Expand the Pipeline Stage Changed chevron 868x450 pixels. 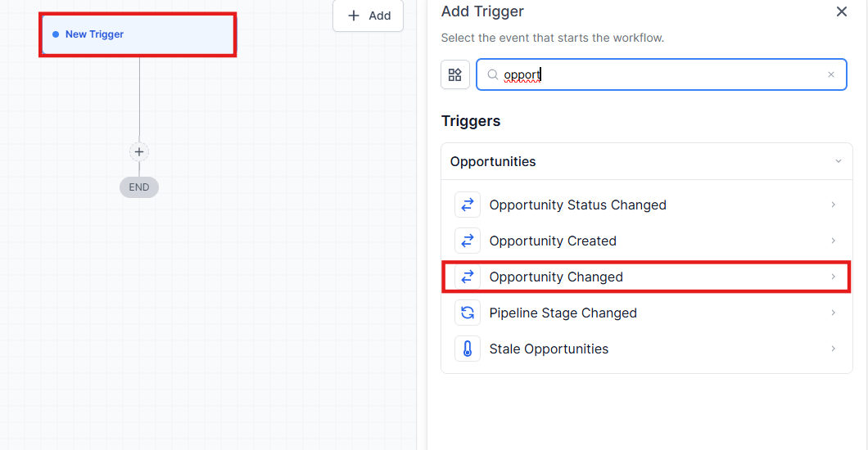point(834,313)
